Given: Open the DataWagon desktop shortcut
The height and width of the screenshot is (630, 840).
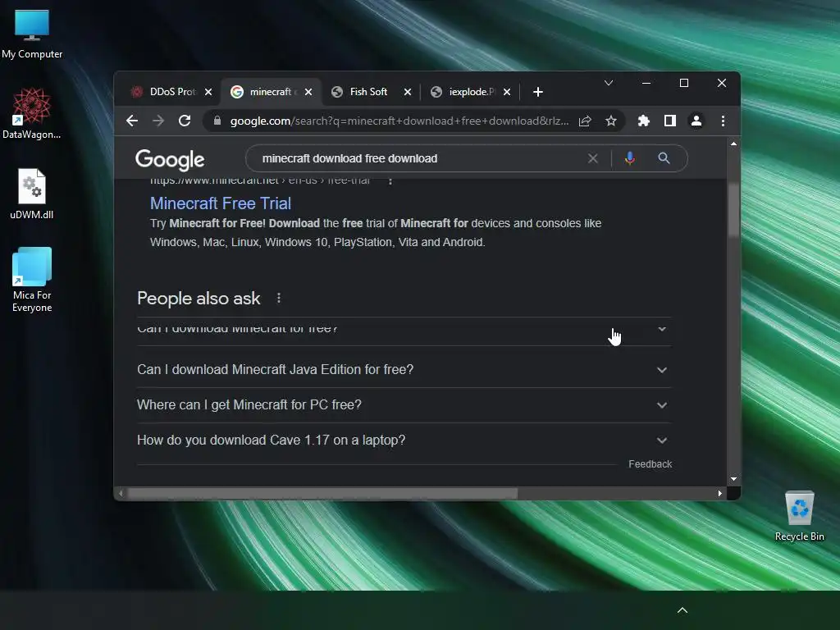Looking at the screenshot, I should [32, 113].
